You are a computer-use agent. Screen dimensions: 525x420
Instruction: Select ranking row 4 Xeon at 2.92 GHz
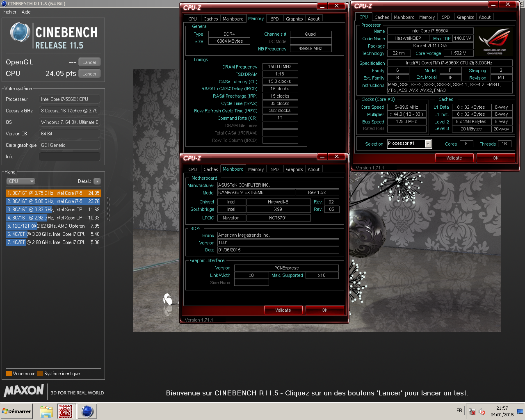tap(53, 218)
